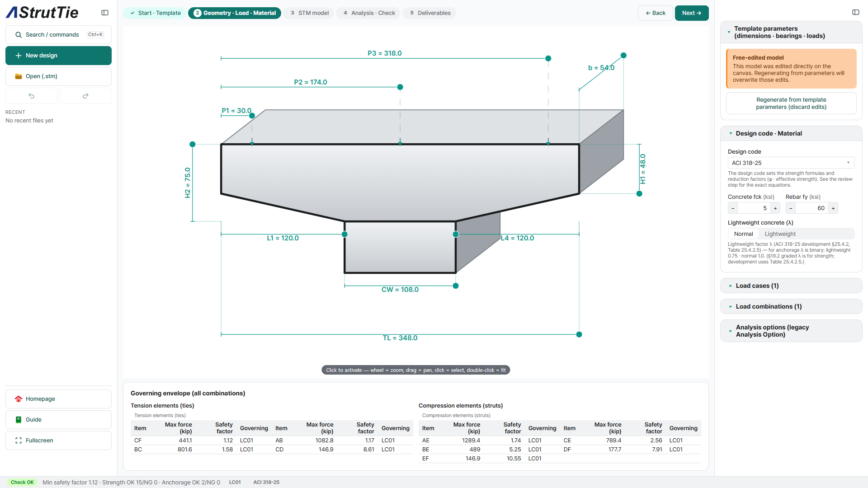Decrease Concrete fck value
This screenshot has height=488, width=868.
coord(733,208)
